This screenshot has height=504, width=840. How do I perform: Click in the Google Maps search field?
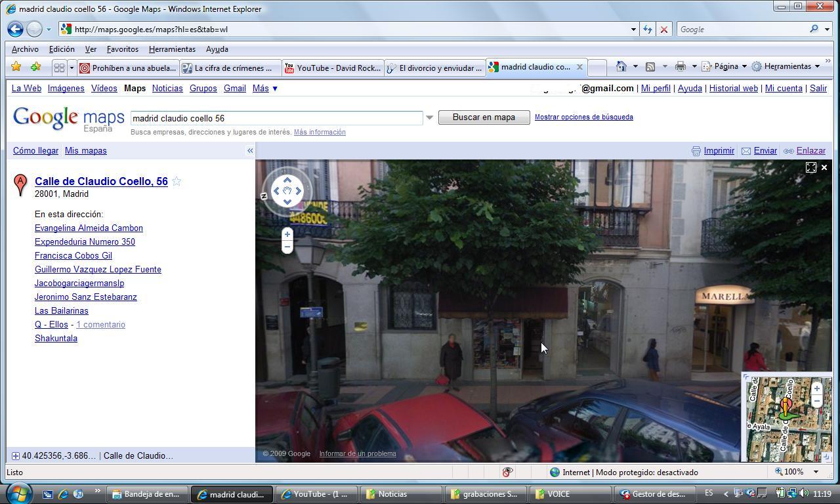click(x=276, y=118)
